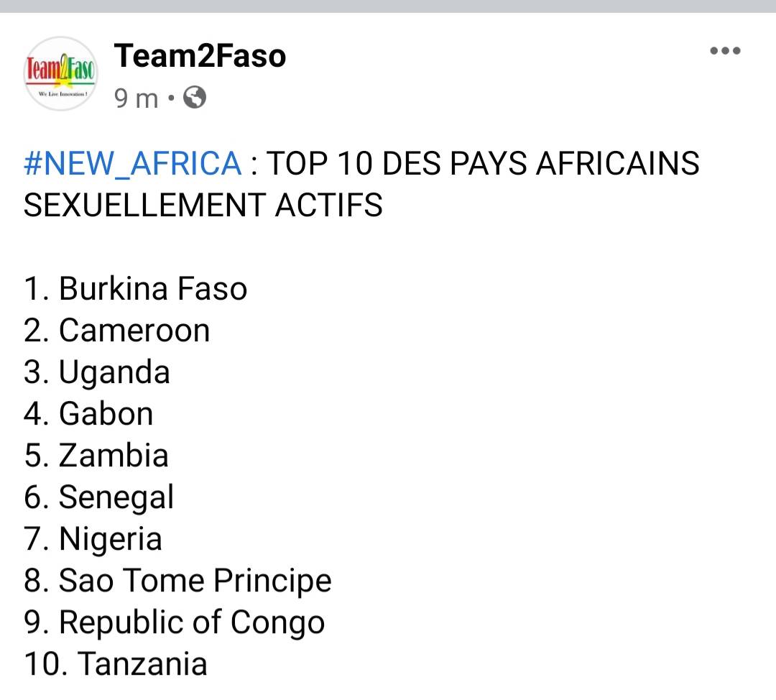Click list entry 2. Cameroon
Image resolution: width=776 pixels, height=700 pixels.
pyautogui.click(x=117, y=330)
